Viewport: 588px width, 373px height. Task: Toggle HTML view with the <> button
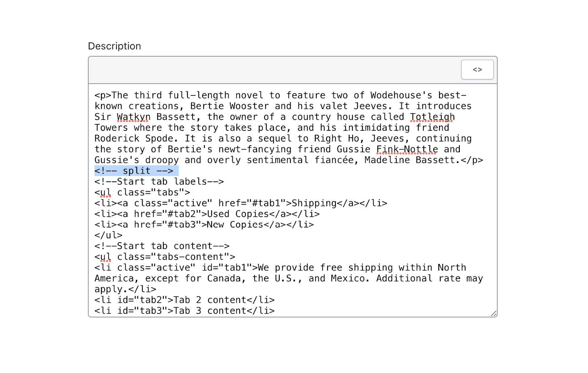click(477, 70)
